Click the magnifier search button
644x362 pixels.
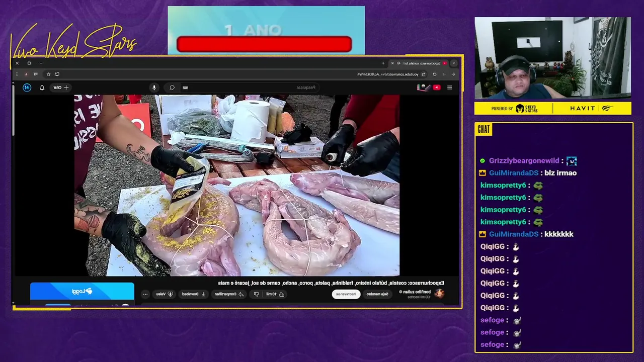pyautogui.click(x=172, y=87)
